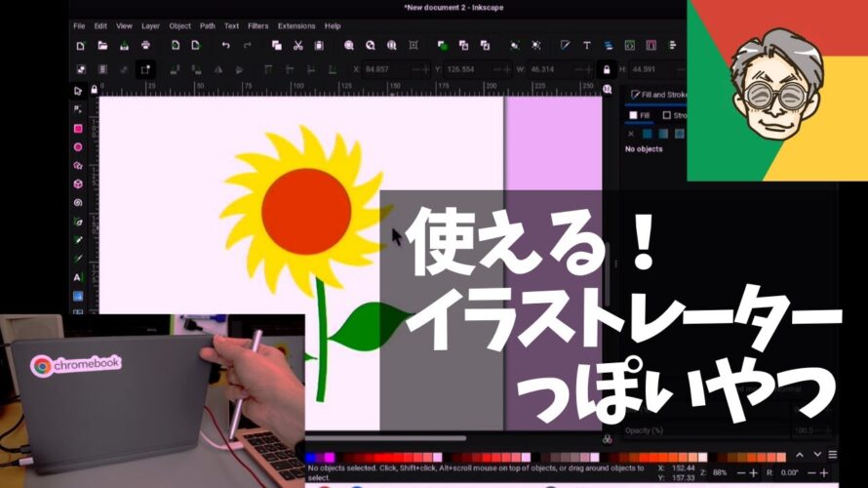This screenshot has width=868, height=488.
Task: Click the Undo arrow icon
Action: 225,46
